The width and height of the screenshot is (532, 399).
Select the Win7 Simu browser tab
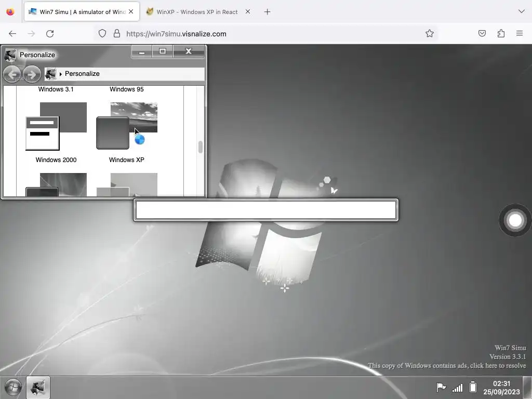[82, 12]
